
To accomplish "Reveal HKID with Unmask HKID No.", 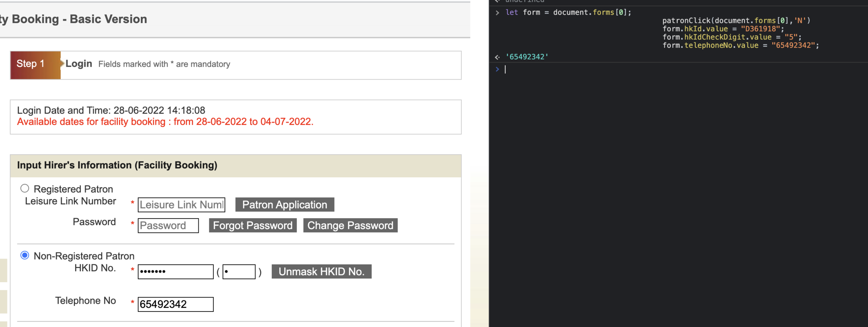I will (321, 272).
